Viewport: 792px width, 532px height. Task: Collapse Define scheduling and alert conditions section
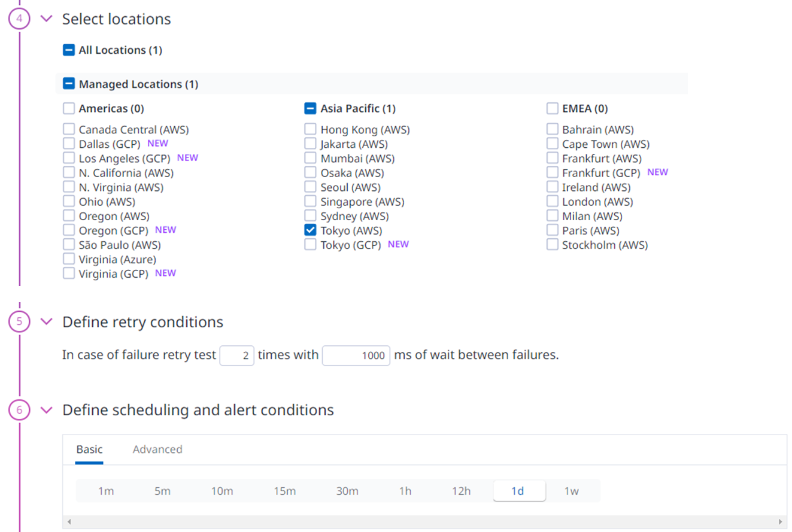[46, 410]
